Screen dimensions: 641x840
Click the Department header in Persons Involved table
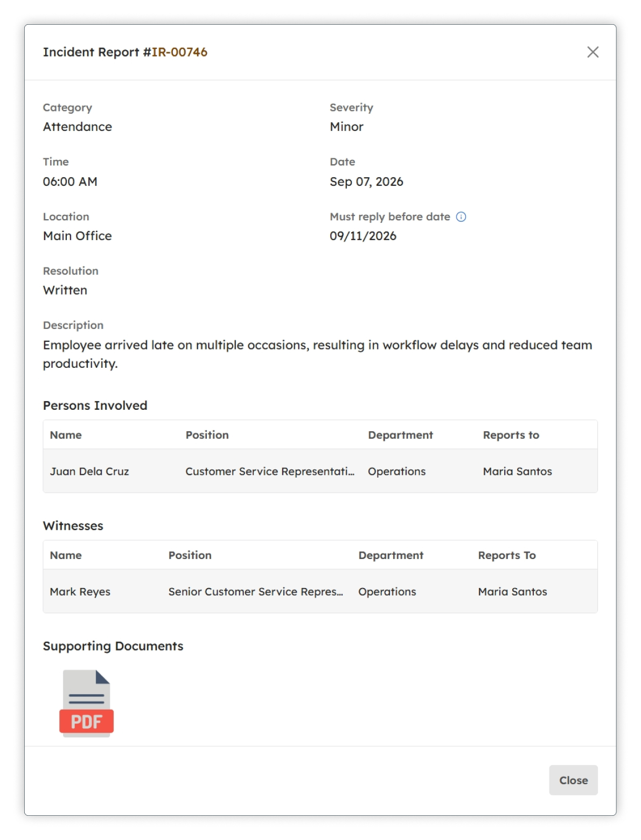point(400,435)
